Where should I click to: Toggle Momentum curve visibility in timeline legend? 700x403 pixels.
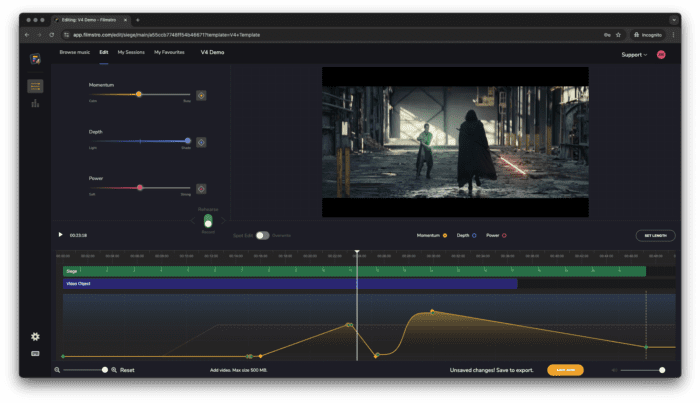(x=444, y=235)
